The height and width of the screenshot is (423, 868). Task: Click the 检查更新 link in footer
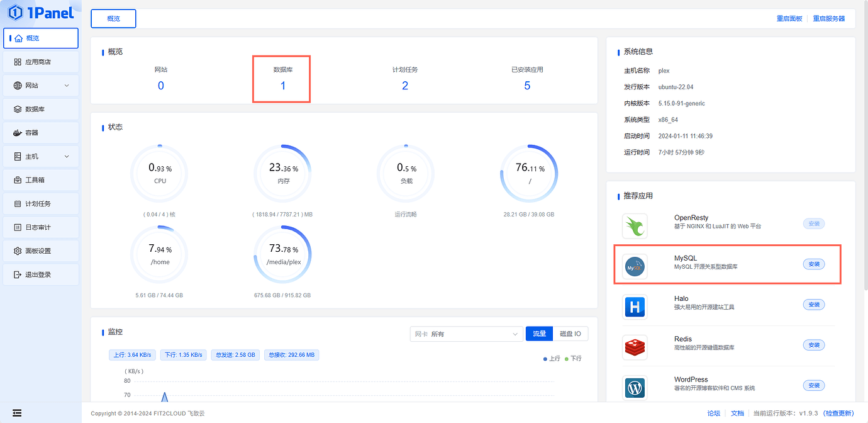click(x=840, y=414)
